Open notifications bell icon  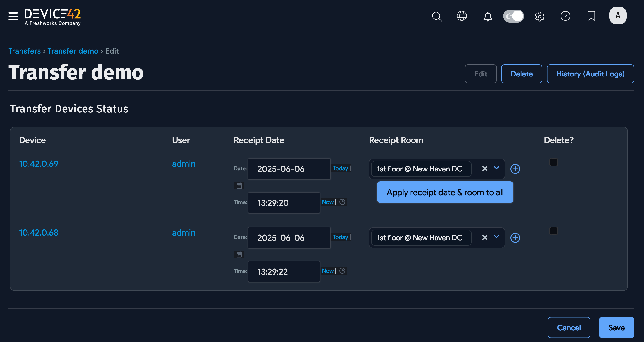point(487,16)
